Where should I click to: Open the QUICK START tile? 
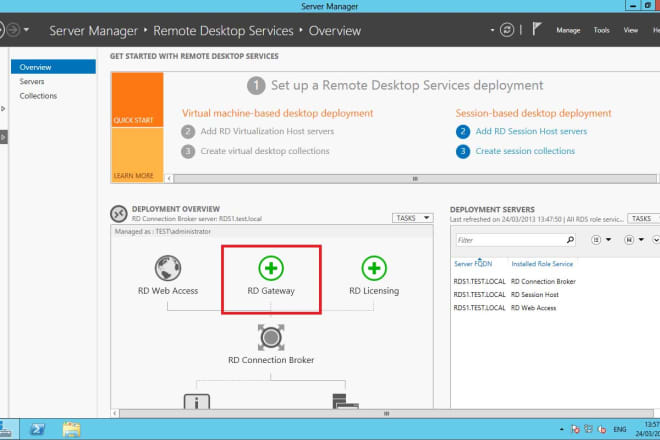[x=137, y=99]
